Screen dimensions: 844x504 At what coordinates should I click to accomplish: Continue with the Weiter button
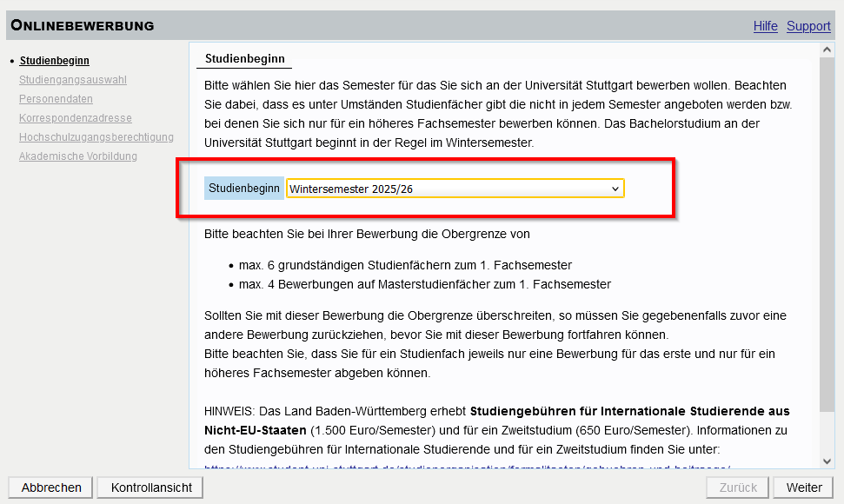pos(804,487)
